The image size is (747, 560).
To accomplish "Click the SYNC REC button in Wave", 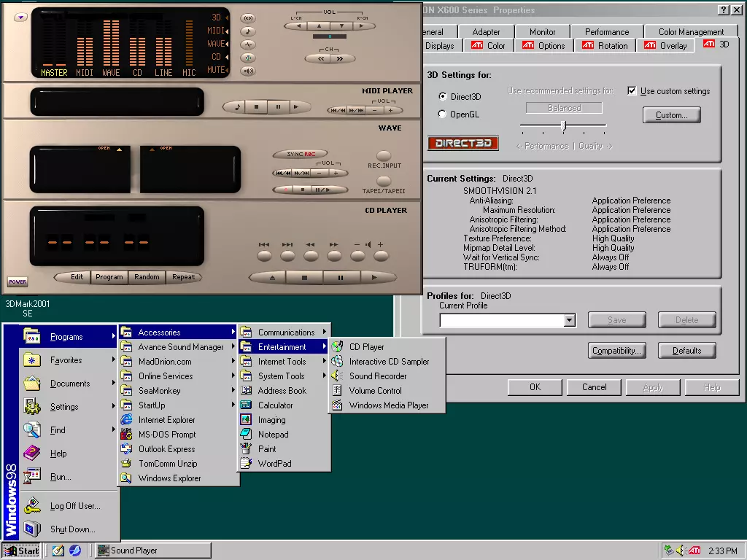I will 301,154.
